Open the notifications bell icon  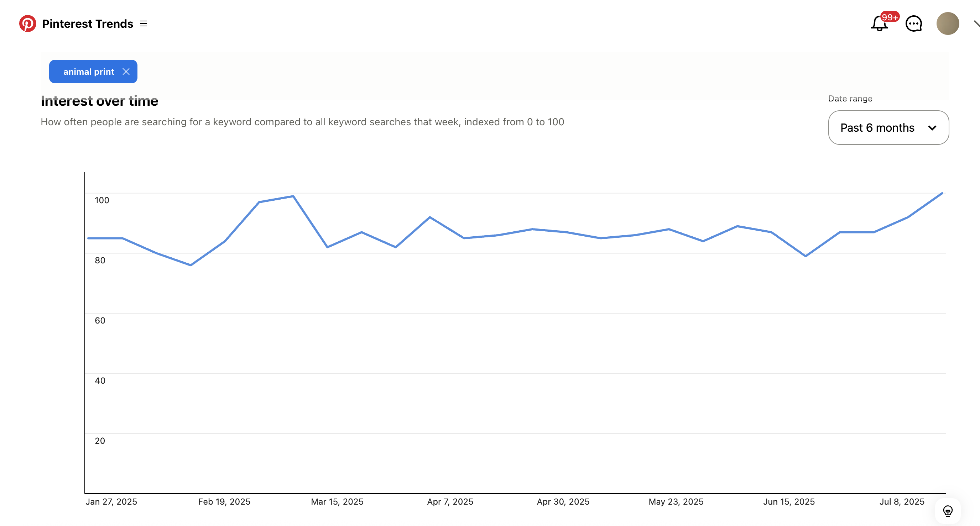tap(879, 23)
